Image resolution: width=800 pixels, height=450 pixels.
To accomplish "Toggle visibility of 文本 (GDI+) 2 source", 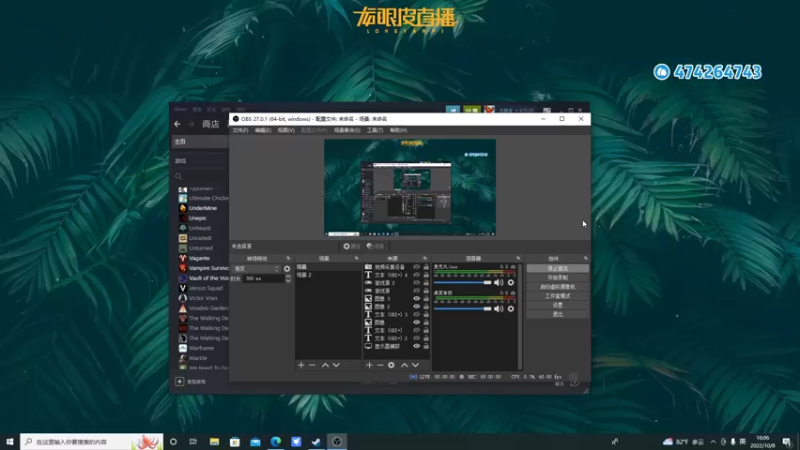I will point(416,338).
